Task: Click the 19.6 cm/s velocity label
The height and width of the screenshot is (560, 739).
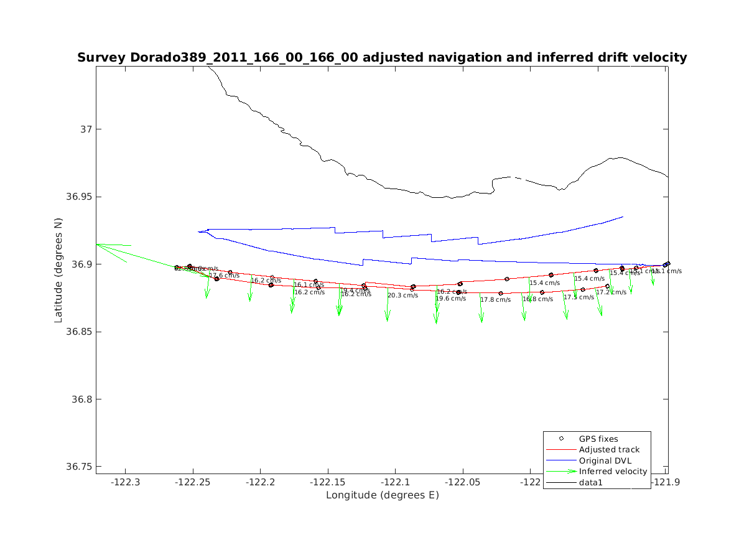Action: [x=451, y=299]
